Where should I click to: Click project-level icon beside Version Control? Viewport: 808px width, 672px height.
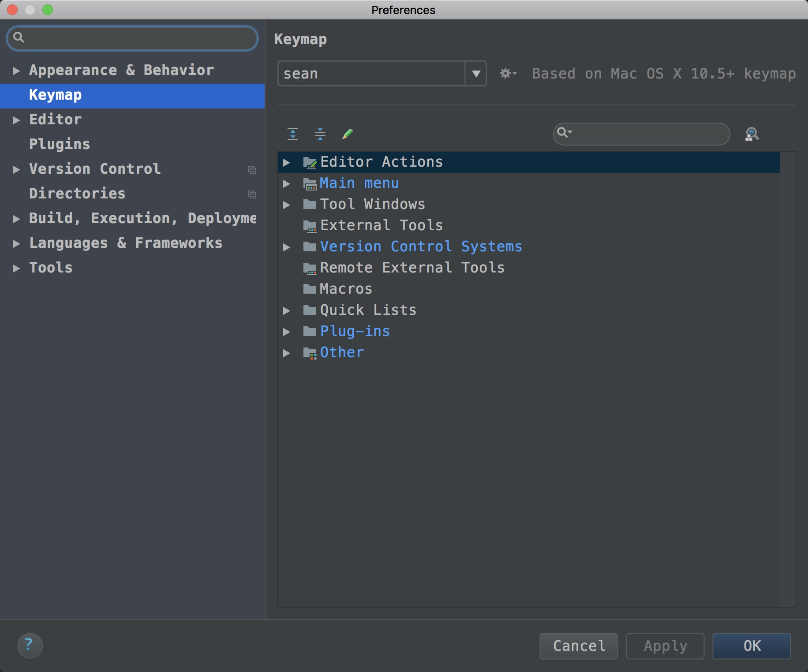[252, 170]
